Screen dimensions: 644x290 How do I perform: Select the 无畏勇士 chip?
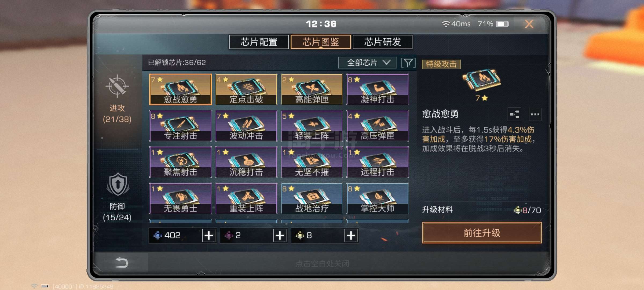point(180,198)
